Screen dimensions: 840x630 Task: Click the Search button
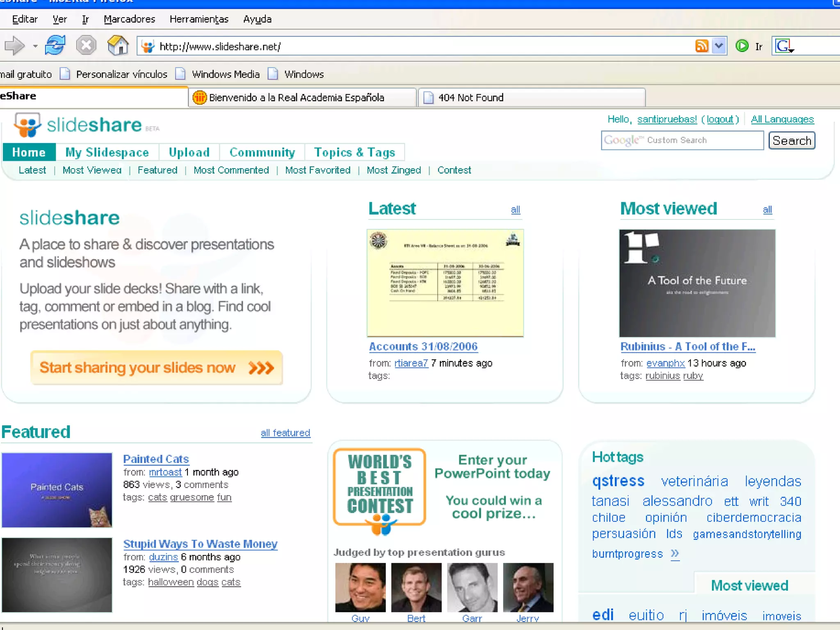pos(791,141)
